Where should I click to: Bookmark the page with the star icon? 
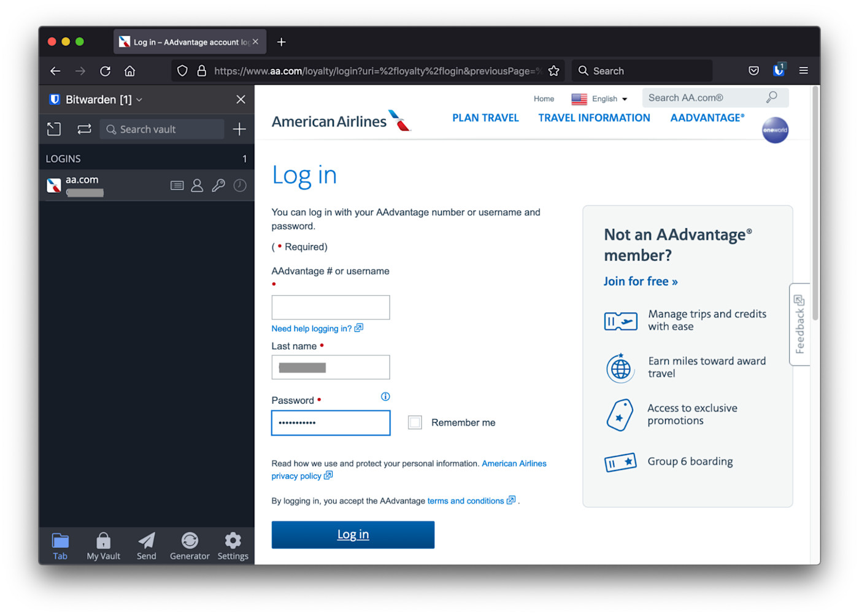[x=553, y=71]
